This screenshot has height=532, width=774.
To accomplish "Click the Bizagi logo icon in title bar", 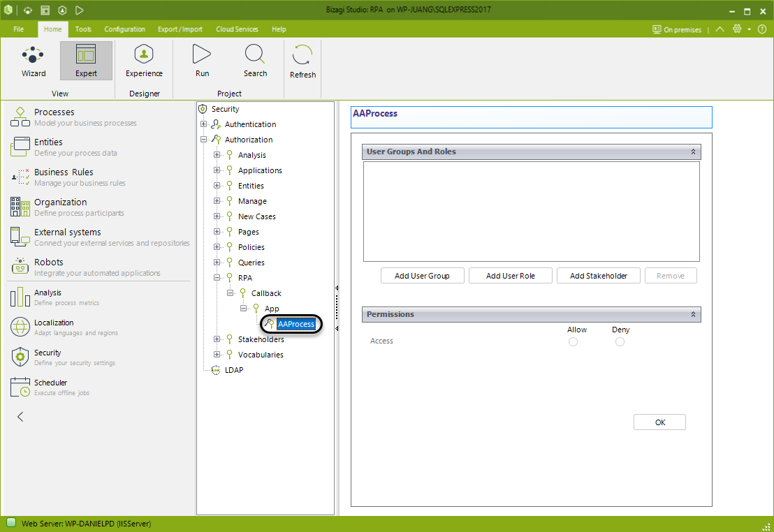I will tap(8, 9).
